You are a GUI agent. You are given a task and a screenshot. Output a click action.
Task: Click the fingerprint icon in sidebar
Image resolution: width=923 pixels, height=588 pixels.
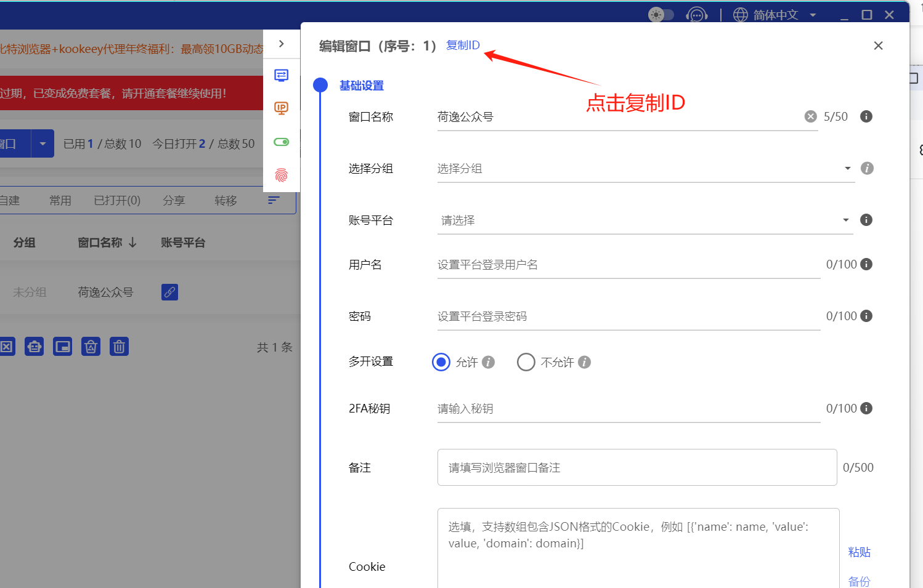pyautogui.click(x=281, y=175)
